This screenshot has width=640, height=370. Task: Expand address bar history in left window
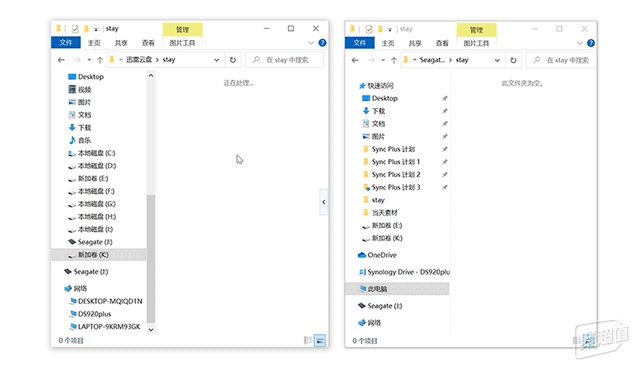pyautogui.click(x=216, y=60)
